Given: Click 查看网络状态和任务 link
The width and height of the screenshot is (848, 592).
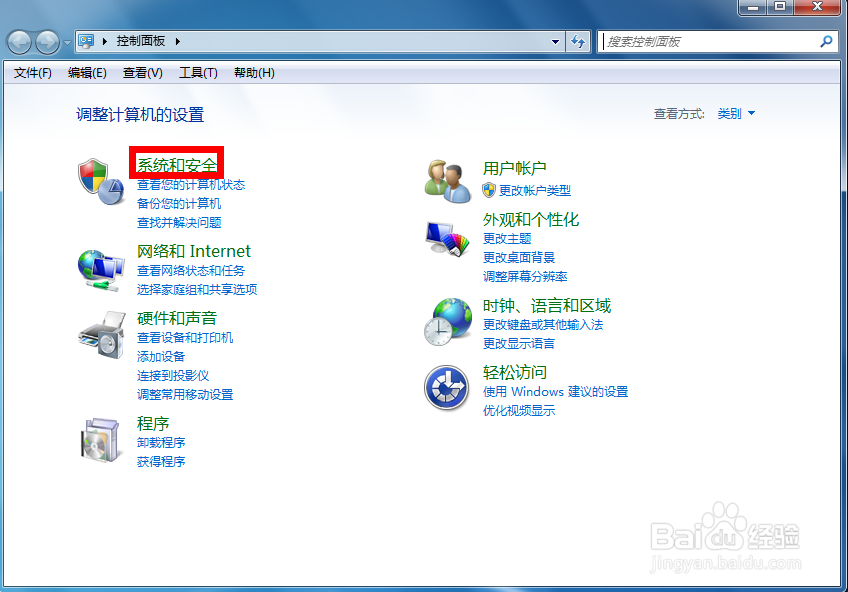Looking at the screenshot, I should pos(191,271).
